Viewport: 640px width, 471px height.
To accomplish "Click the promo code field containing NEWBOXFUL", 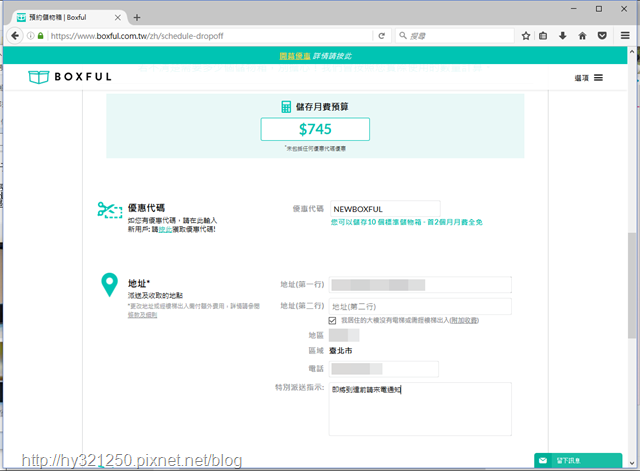I will click(385, 209).
